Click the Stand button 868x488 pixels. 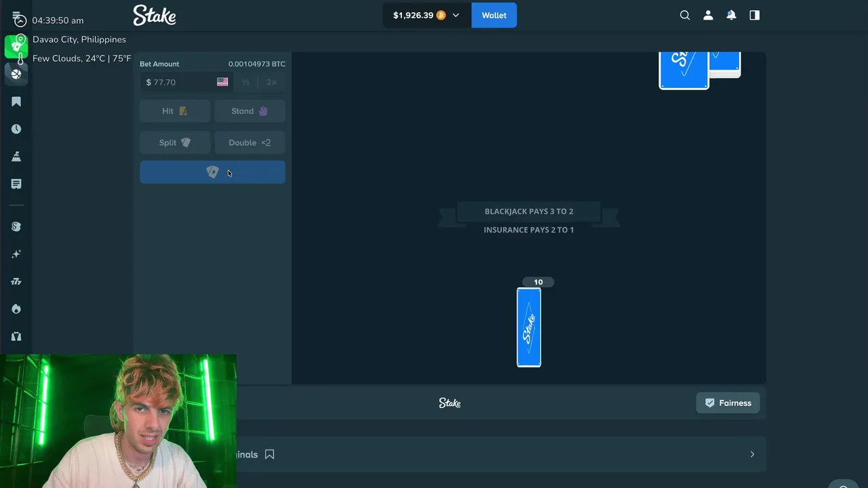click(250, 111)
